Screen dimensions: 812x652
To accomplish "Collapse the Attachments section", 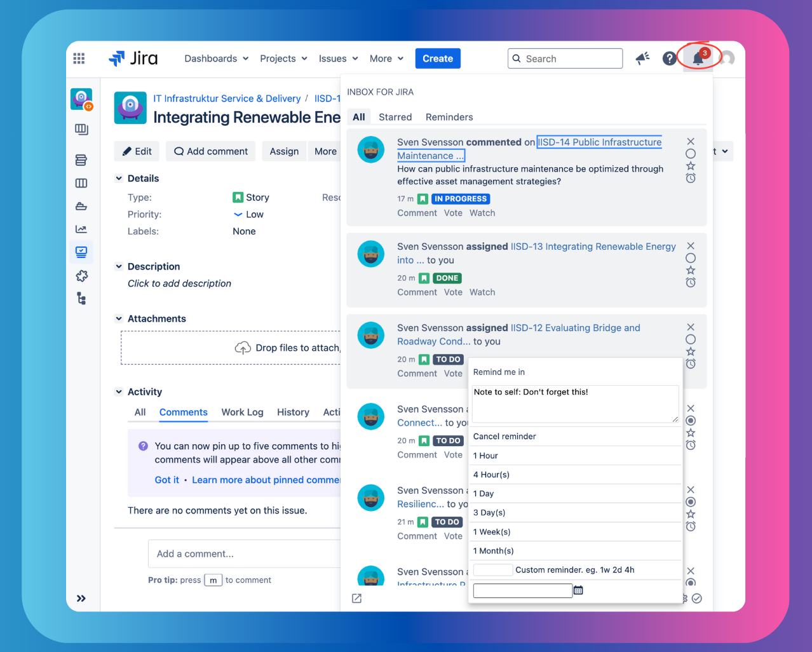I will click(x=119, y=318).
